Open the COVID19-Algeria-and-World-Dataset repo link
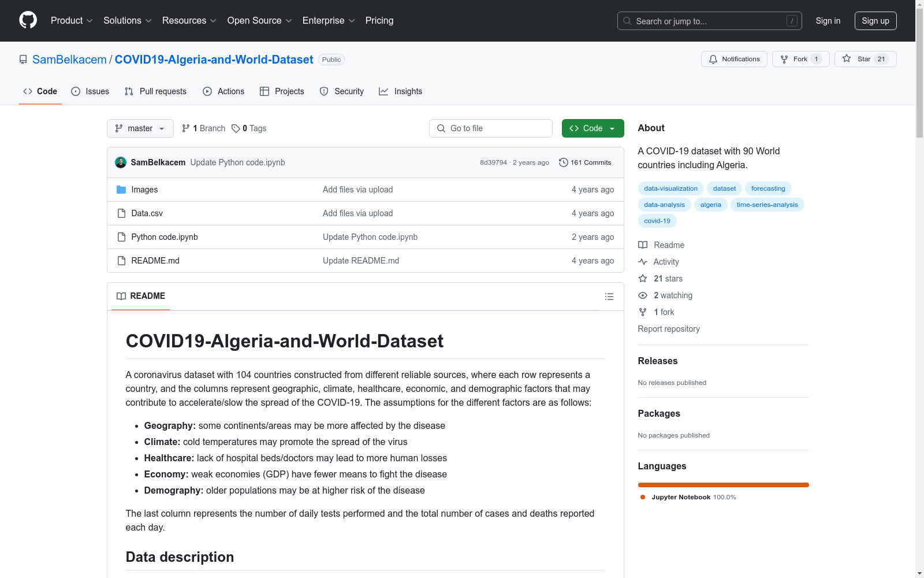This screenshot has width=924, height=578. pyautogui.click(x=214, y=60)
